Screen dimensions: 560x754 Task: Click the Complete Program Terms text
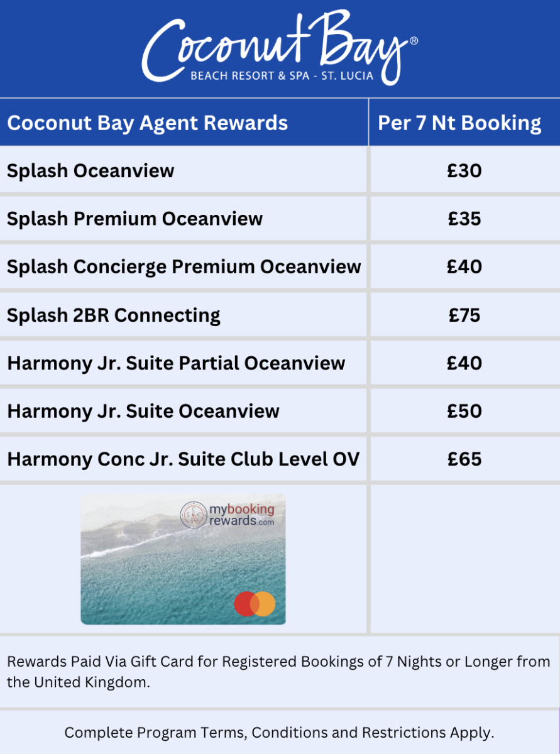click(280, 733)
